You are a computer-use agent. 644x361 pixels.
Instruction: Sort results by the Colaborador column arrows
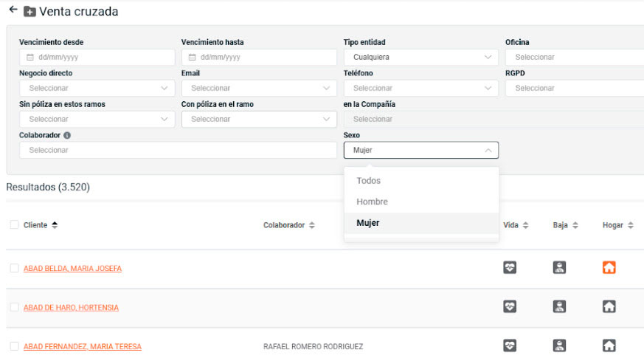click(312, 225)
